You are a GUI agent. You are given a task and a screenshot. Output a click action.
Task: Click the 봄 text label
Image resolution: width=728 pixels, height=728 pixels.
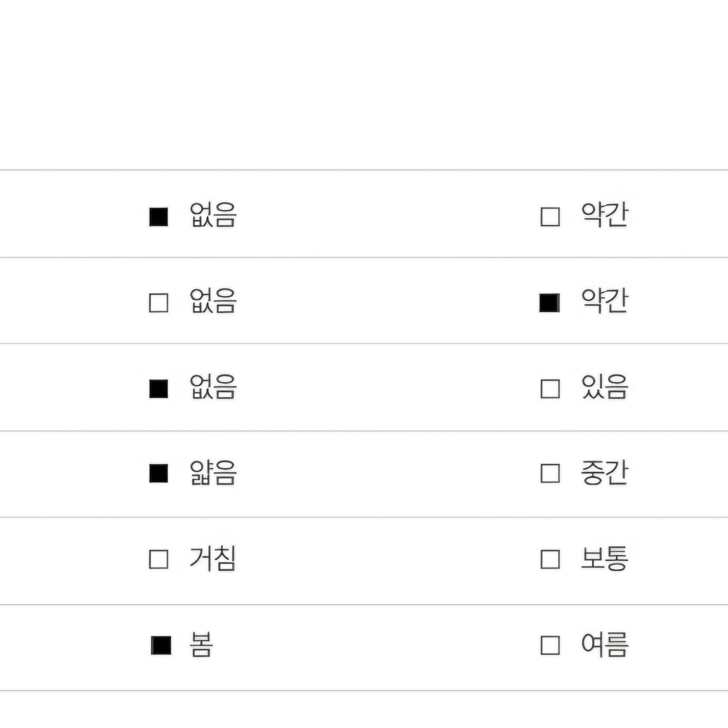pyautogui.click(x=201, y=644)
